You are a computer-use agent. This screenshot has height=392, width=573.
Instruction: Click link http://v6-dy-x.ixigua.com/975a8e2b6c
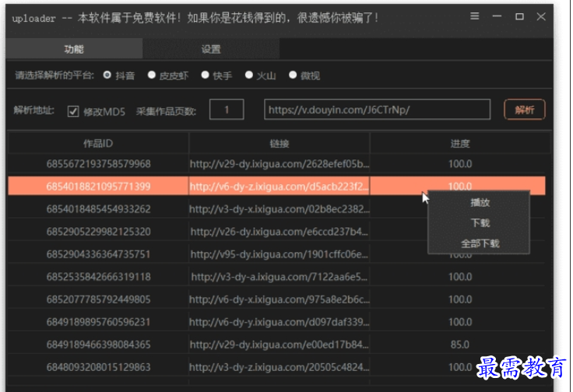(x=279, y=299)
